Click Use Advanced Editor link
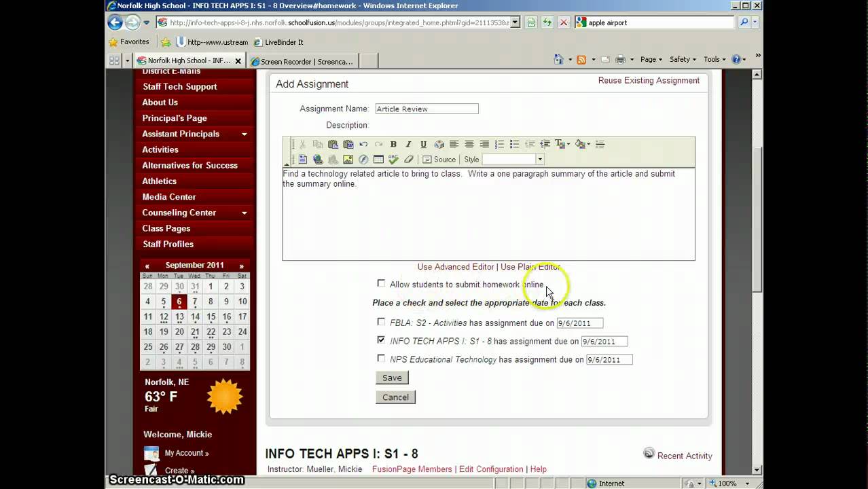Image resolution: width=868 pixels, height=489 pixels. pos(456,267)
